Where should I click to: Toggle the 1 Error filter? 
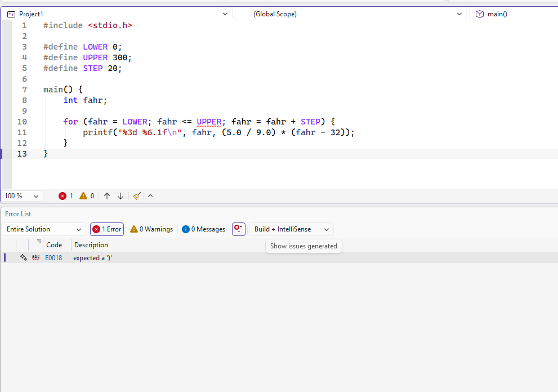tap(107, 229)
